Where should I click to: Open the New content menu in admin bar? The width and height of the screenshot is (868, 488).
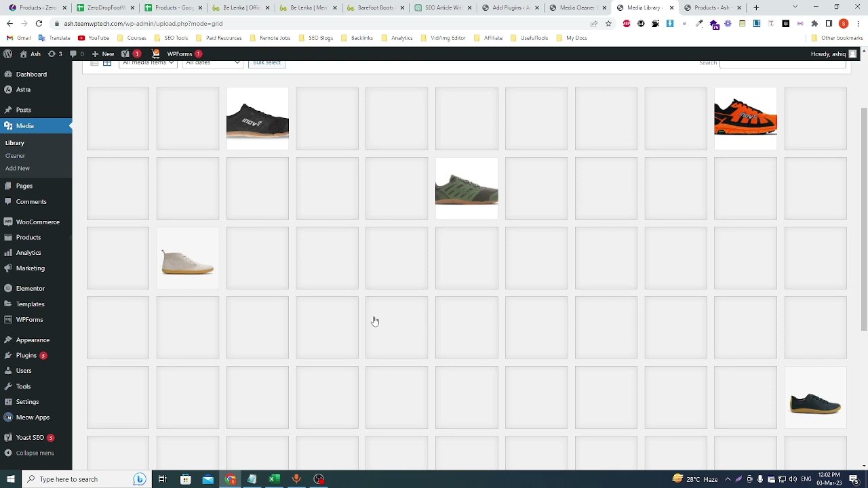point(103,54)
